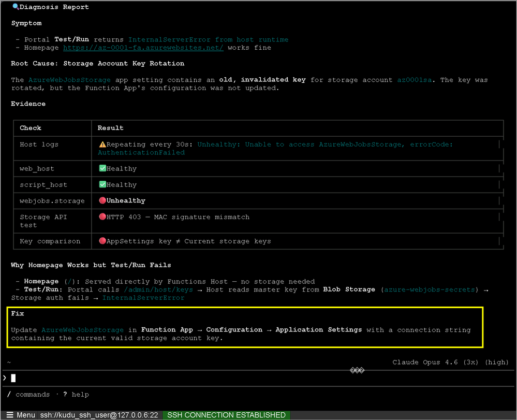Click the warning icon in Host logs row
Viewport: 517px width, 420px height.
pos(102,144)
